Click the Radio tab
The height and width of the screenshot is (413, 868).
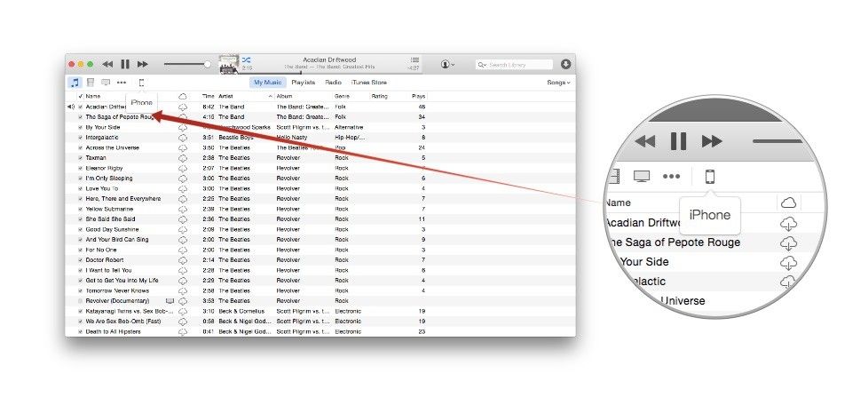click(332, 83)
